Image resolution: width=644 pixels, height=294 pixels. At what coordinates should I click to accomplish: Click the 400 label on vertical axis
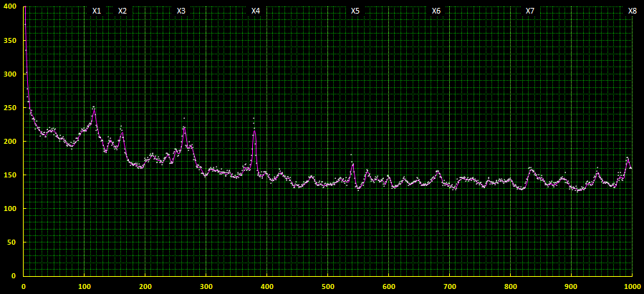[9, 7]
